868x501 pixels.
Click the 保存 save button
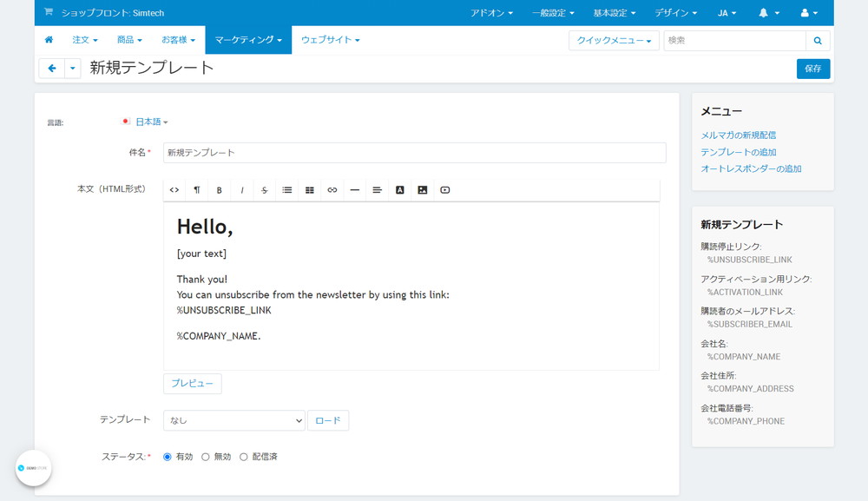pos(813,69)
